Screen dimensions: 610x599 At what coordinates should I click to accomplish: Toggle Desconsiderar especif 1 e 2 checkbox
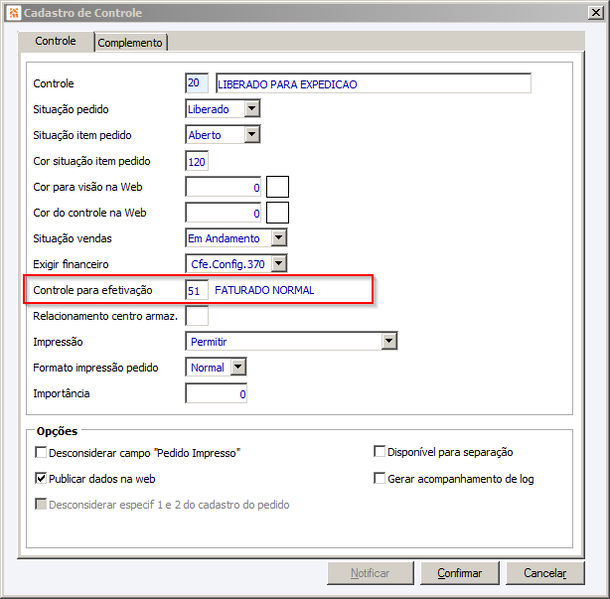tap(41, 504)
